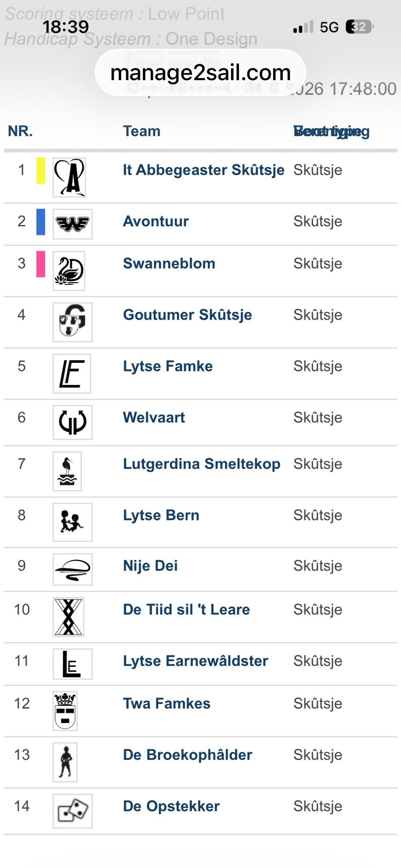Screen dimensions: 401x868
Task: Open the De Broekophâlder team link
Action: 187,755
